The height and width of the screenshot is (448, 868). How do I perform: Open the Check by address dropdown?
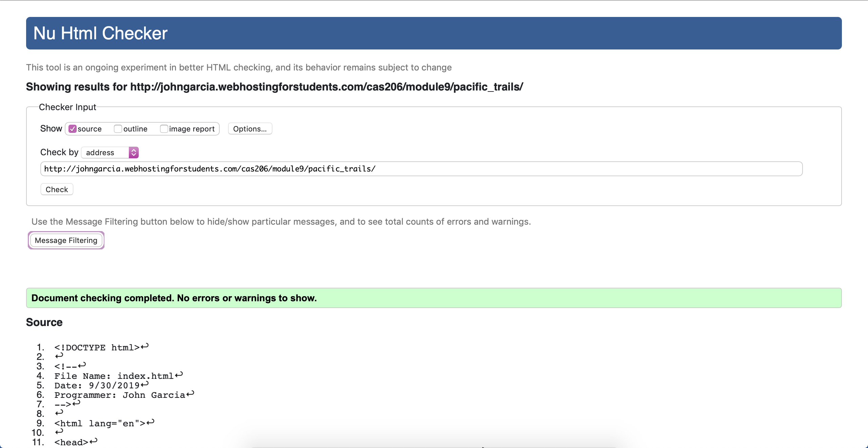coord(106,152)
